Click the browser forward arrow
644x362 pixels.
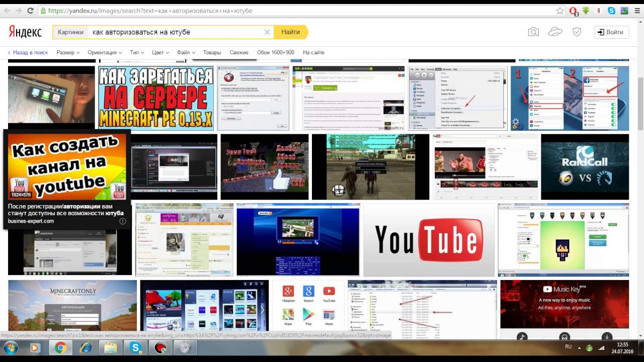pos(19,11)
